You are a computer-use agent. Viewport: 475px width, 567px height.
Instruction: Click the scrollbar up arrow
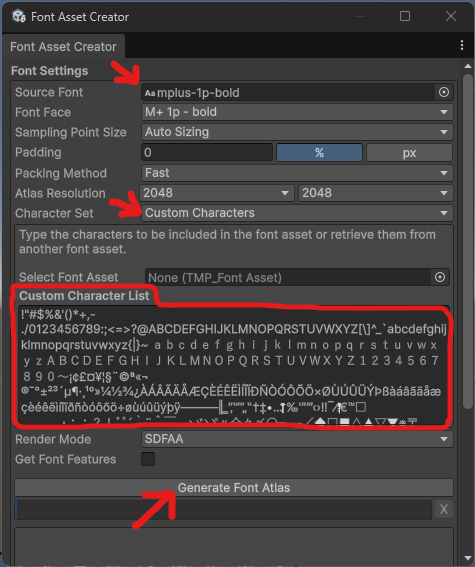[x=468, y=66]
